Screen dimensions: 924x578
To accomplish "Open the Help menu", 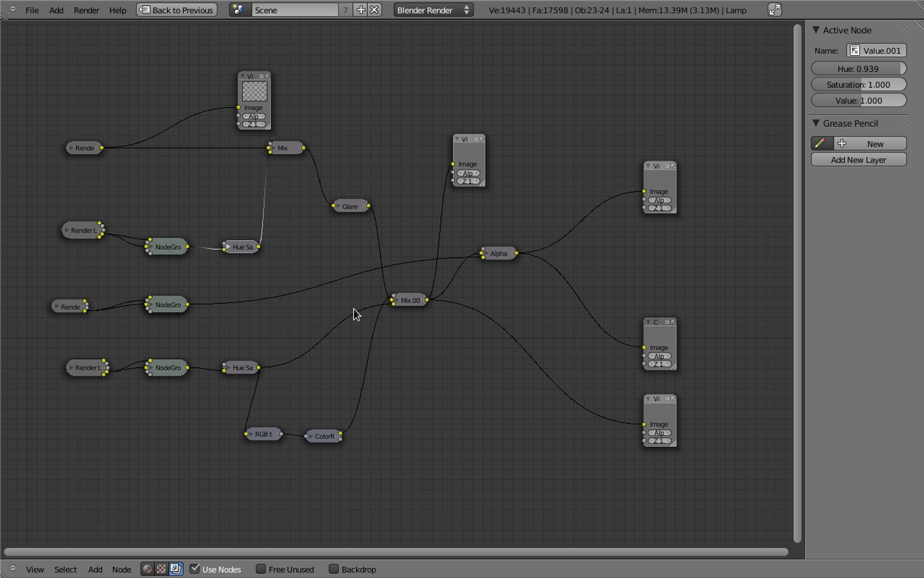I will (x=118, y=10).
